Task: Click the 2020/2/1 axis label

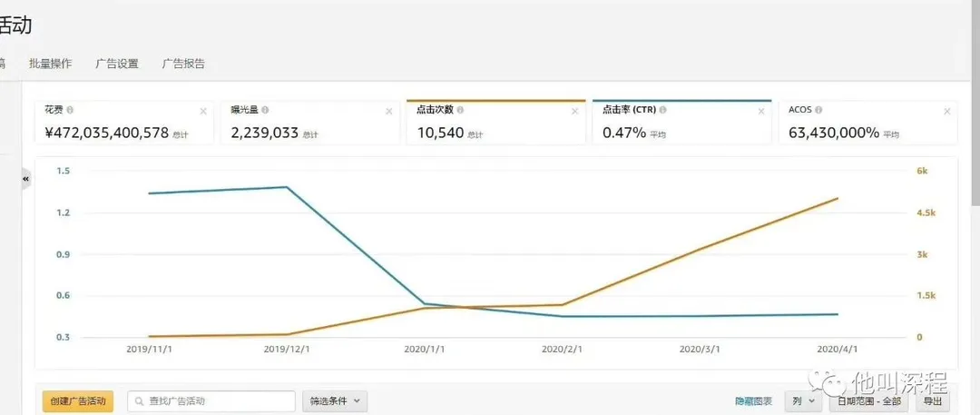Action: [x=563, y=350]
